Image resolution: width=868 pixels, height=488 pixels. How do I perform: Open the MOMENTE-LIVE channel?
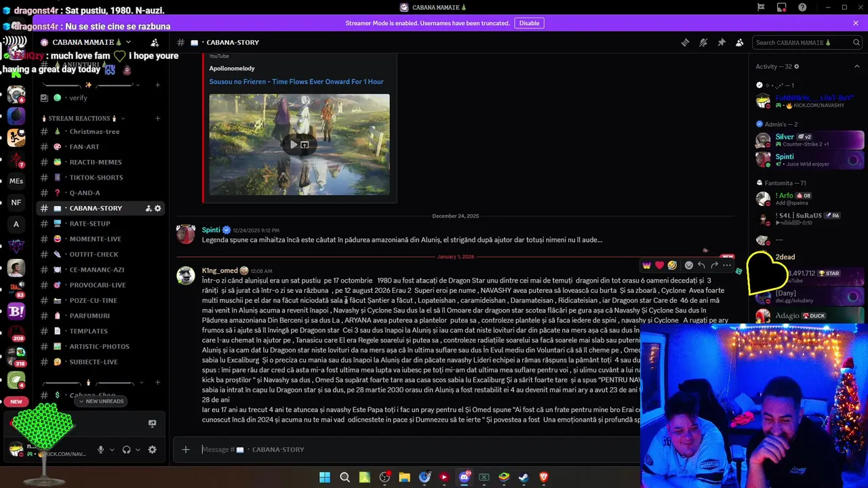click(x=100, y=239)
